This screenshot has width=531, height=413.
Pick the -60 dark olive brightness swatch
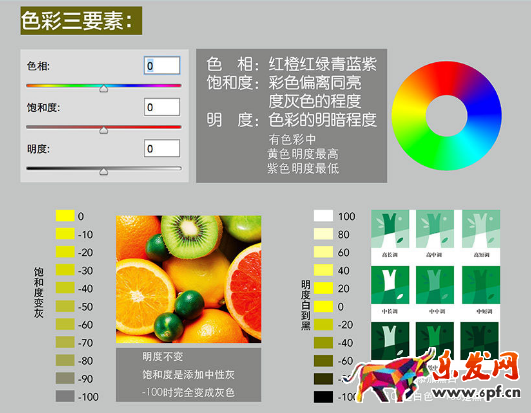coord(323,360)
